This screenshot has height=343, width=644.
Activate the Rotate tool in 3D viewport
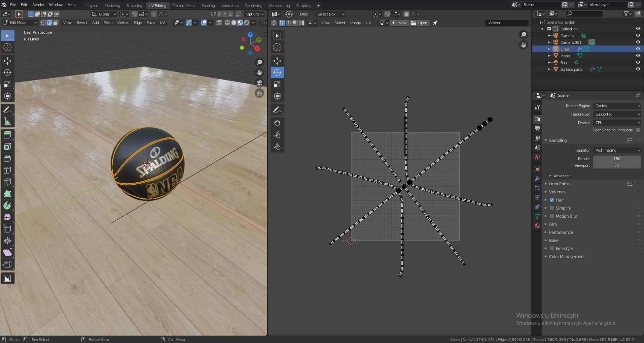pos(7,73)
